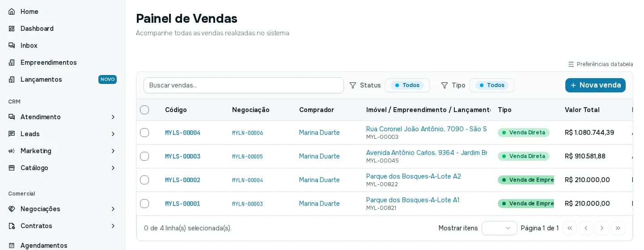This screenshot has height=250, width=644.
Task: Click the Negociações handshake icon
Action: tap(12, 209)
